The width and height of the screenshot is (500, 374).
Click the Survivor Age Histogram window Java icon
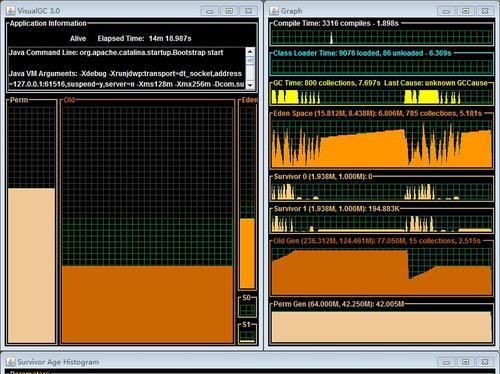(x=11, y=362)
